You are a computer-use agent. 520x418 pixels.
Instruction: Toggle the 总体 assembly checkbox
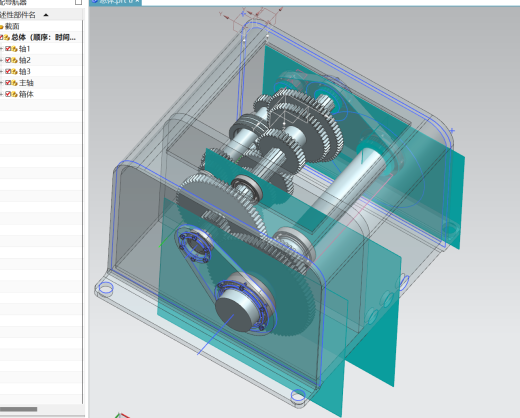[x=1, y=37]
